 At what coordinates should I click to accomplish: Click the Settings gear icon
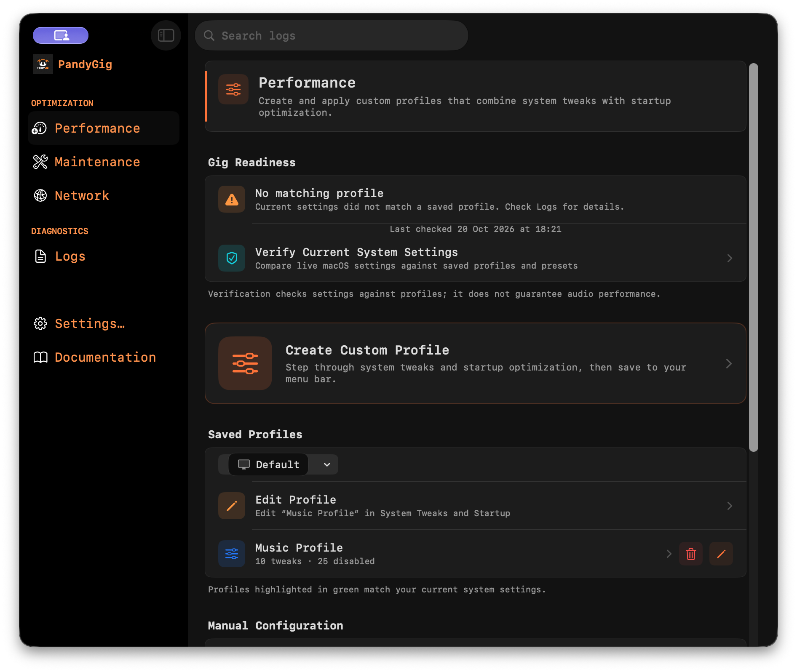tap(40, 323)
